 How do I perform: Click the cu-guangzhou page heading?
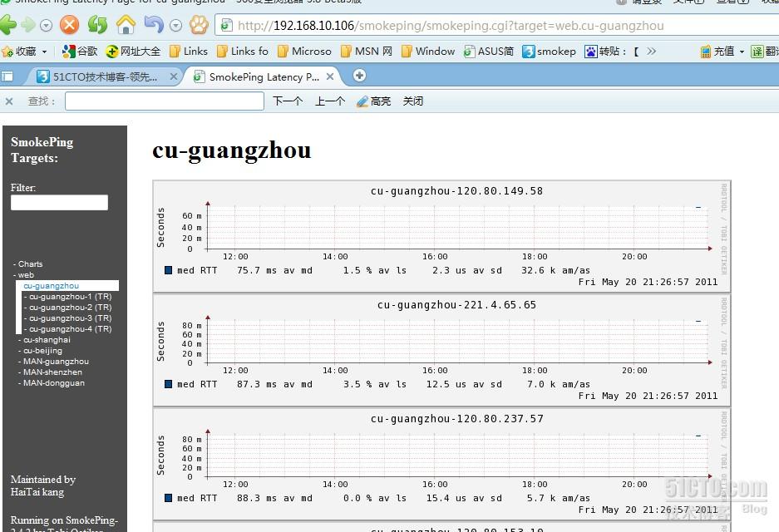231,150
